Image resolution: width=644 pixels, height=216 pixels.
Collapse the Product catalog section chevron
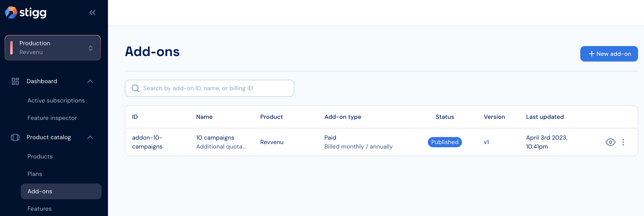click(x=90, y=137)
